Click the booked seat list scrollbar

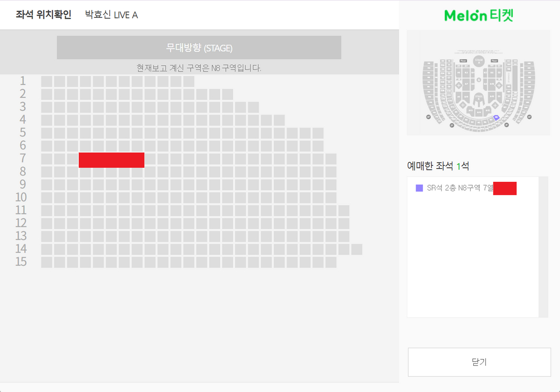543,247
